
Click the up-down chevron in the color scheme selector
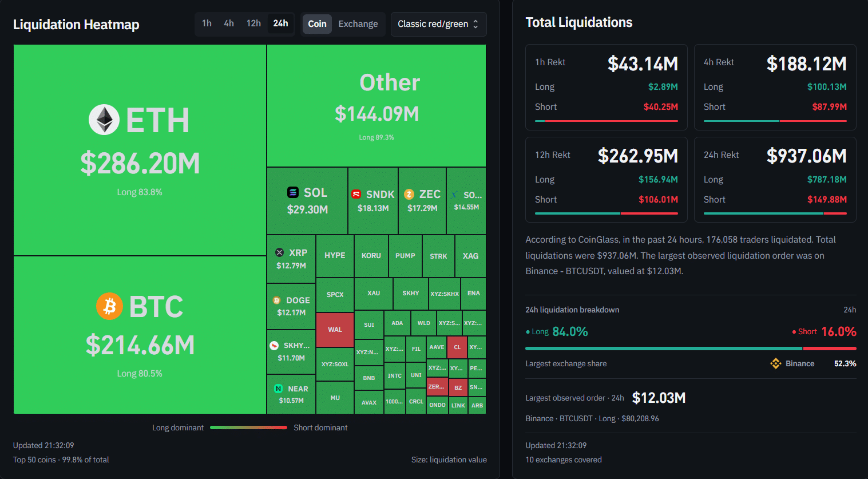click(475, 24)
